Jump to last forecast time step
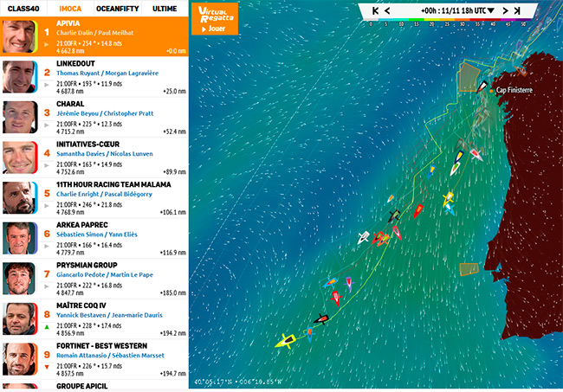 pyautogui.click(x=517, y=11)
